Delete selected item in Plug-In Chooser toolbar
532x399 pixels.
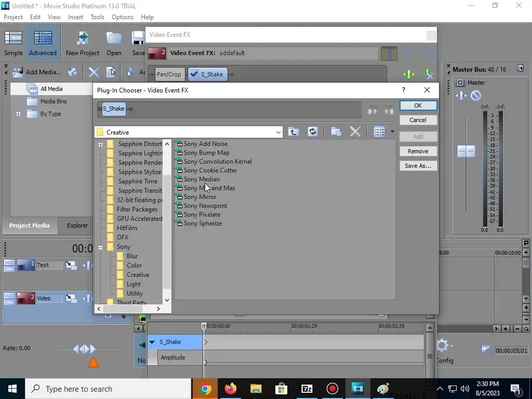point(355,131)
